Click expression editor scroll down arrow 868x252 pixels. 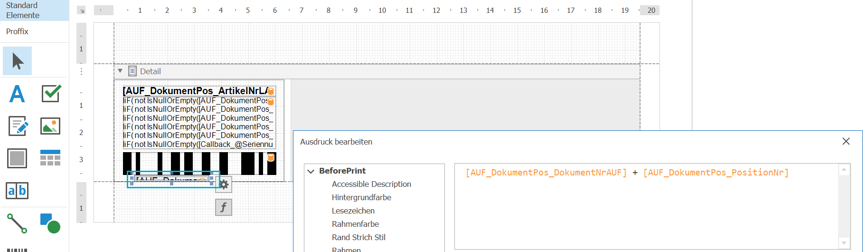point(844,243)
